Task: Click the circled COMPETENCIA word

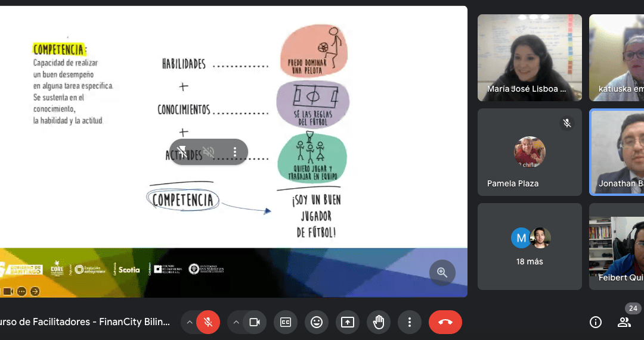Action: 183,199
